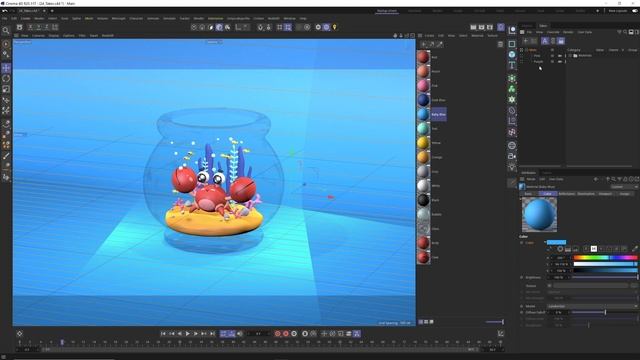Switch to the Basic tab in material attributes
The image size is (640, 360).
click(529, 193)
